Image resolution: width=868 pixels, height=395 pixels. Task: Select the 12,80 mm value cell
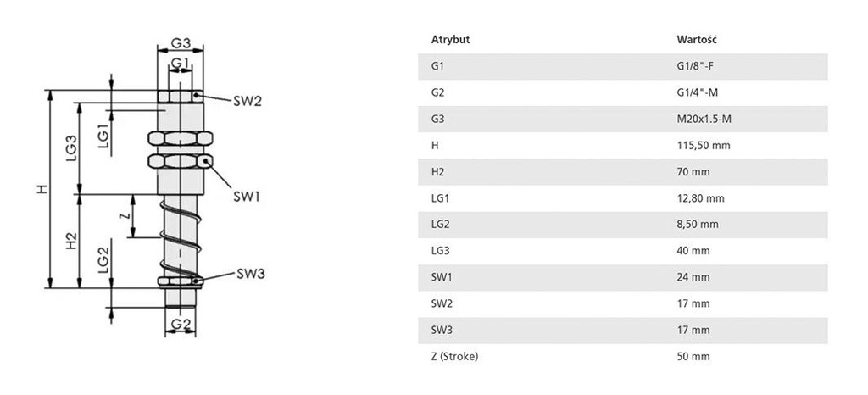tap(700, 198)
